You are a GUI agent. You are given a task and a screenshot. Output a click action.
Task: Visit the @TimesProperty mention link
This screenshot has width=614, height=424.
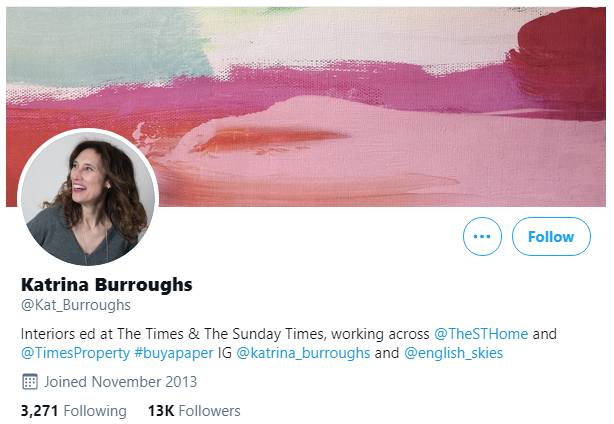point(75,353)
